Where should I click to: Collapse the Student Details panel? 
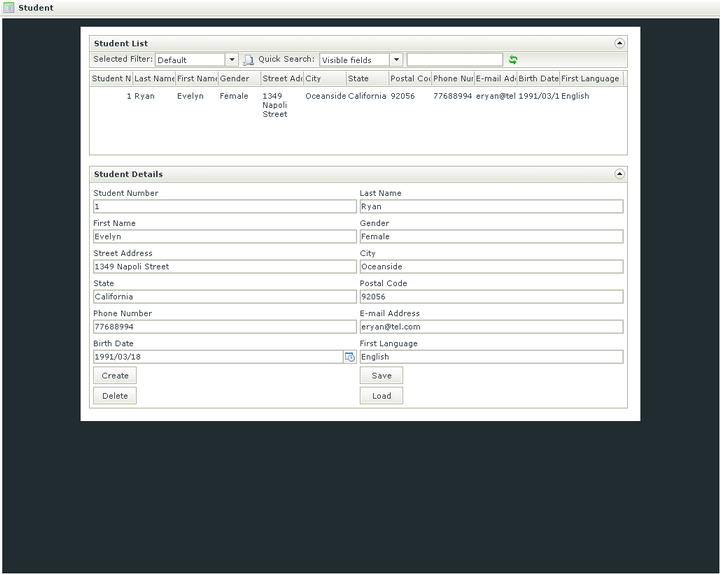(x=619, y=174)
